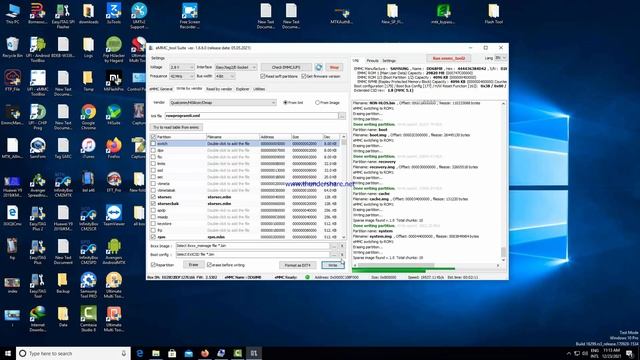This screenshot has height=360, width=640.
Task: Click browse button next to xml file field
Action: coord(342,116)
